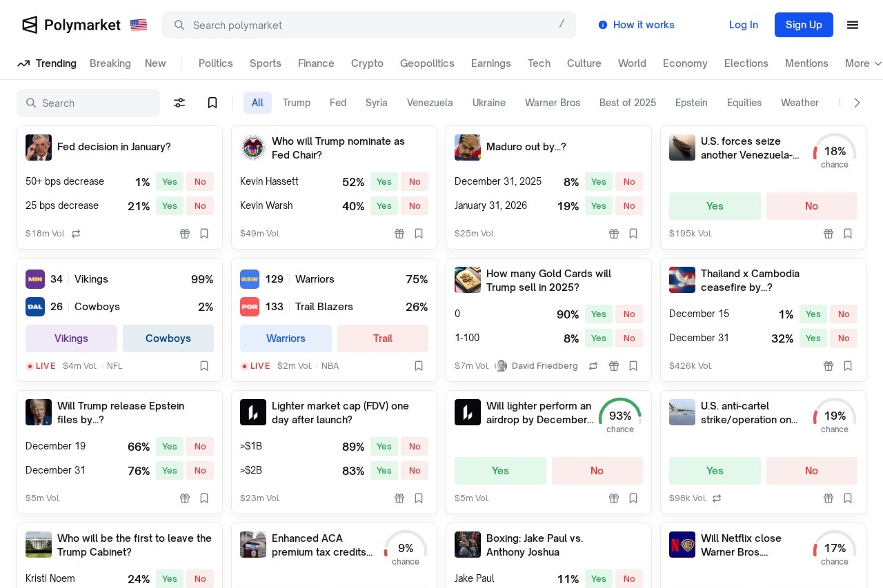
Task: Click the search polymarket input field
Action: coord(369,25)
